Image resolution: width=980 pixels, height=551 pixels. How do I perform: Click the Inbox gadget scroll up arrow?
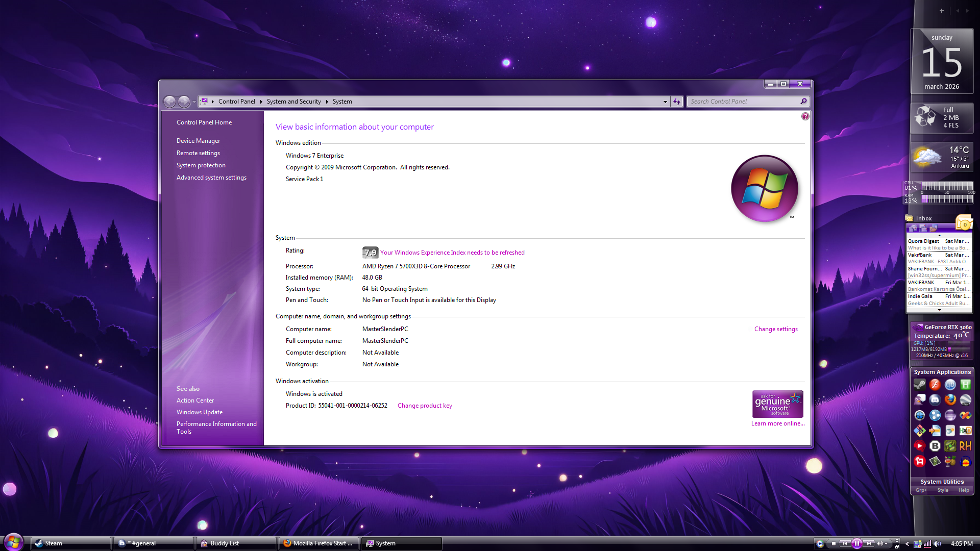[939, 235]
